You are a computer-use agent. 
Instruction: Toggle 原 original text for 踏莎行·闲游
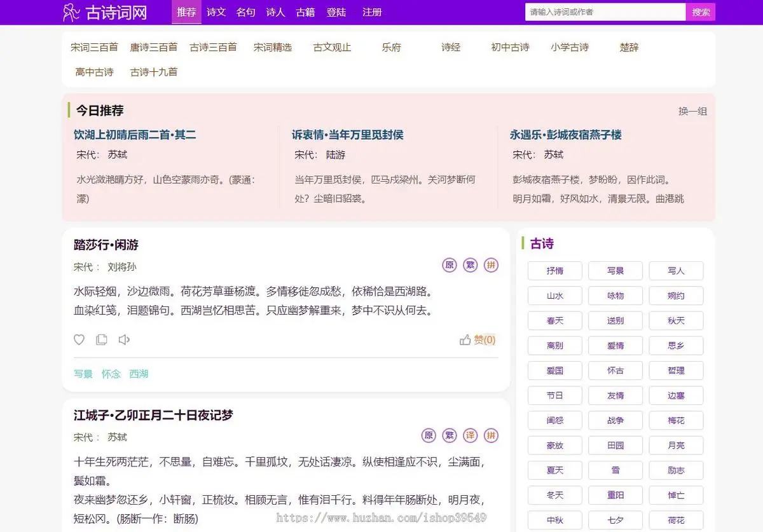pyautogui.click(x=450, y=265)
